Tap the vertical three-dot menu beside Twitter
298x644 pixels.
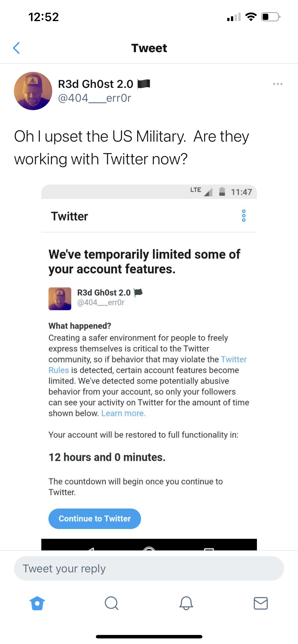[244, 216]
